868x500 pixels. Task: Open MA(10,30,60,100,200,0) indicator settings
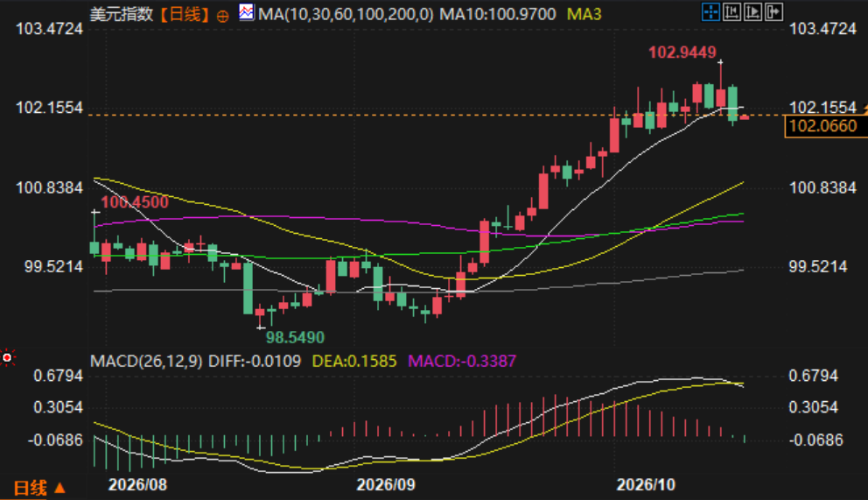pyautogui.click(x=346, y=14)
